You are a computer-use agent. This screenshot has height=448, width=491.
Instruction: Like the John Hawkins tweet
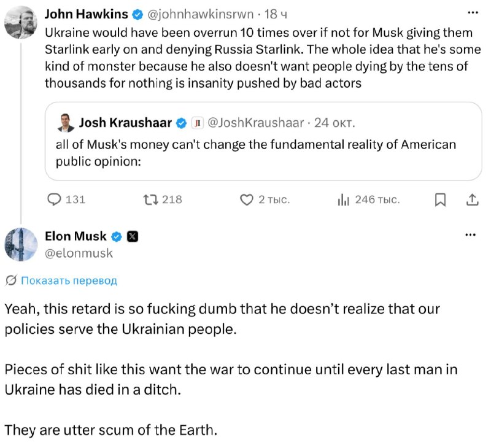pos(265,199)
